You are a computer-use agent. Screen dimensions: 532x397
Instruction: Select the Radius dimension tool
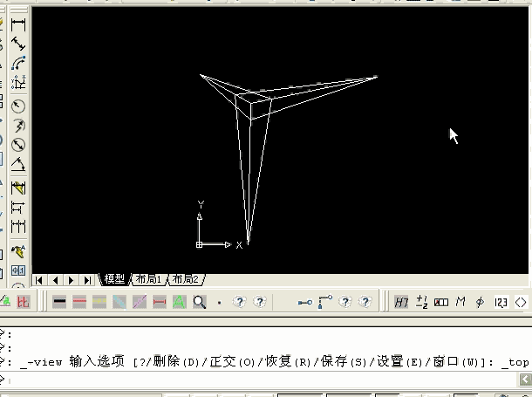[18, 106]
